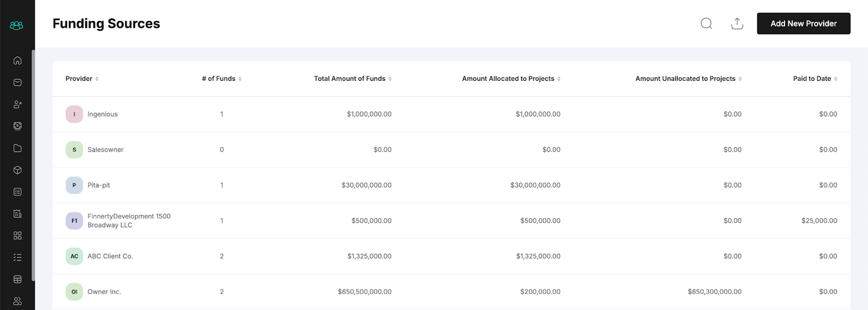Viewport: 868px width, 310px height.
Task: Click the Funding Sources page title
Action: [x=106, y=23]
